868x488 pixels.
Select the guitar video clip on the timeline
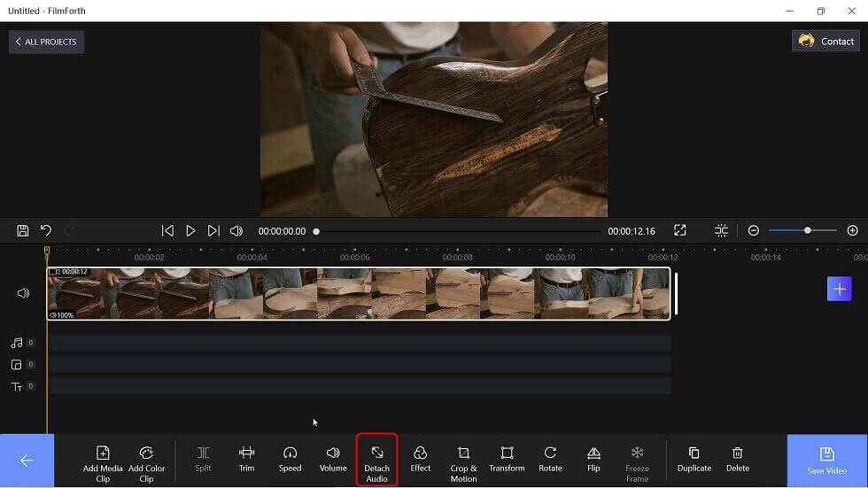(359, 294)
